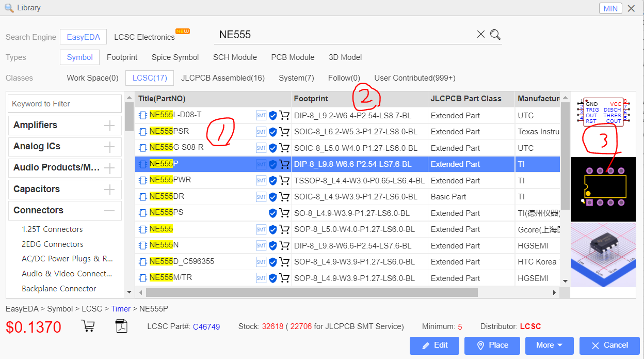
Task: Click the Place button
Action: 492,345
